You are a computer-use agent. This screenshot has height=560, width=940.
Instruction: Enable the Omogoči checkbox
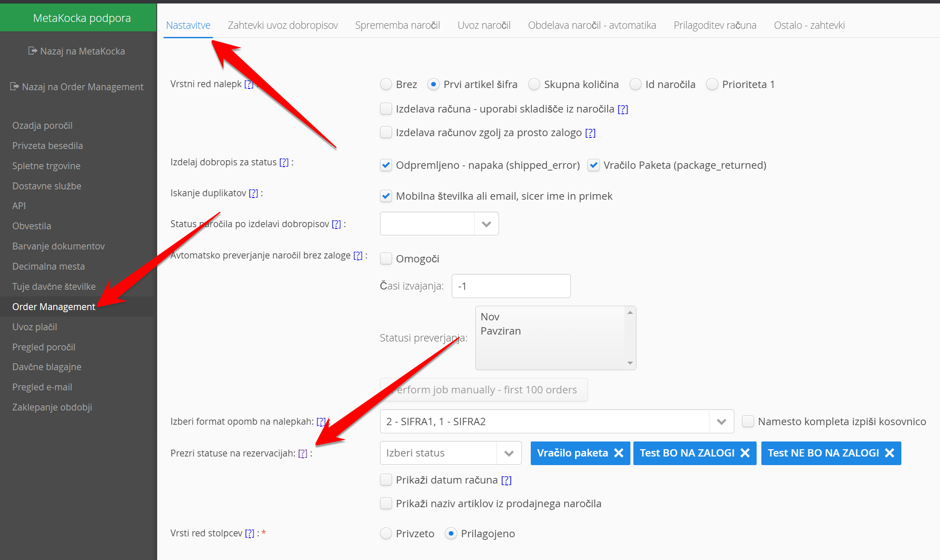click(x=386, y=259)
